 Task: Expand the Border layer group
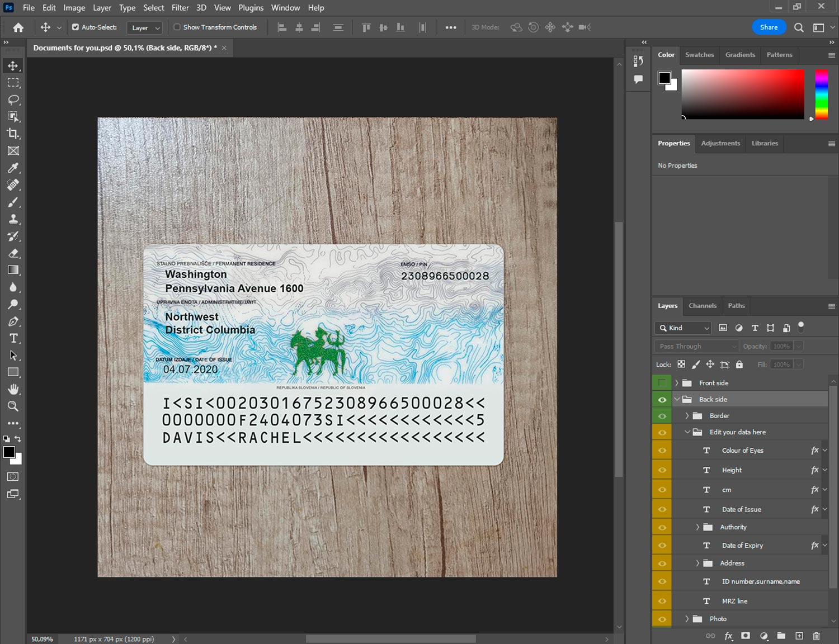(x=687, y=416)
